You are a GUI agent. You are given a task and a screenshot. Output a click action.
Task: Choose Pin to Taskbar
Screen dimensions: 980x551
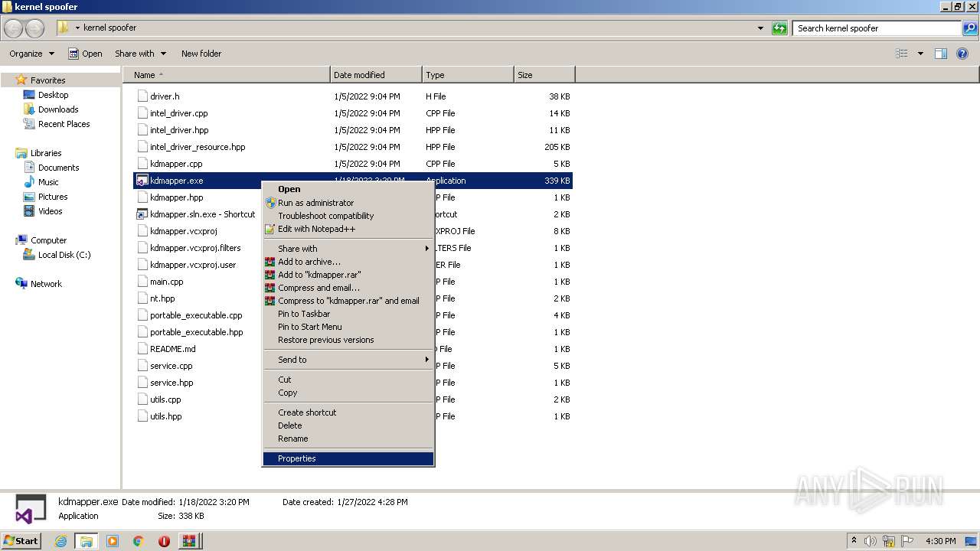point(348,314)
